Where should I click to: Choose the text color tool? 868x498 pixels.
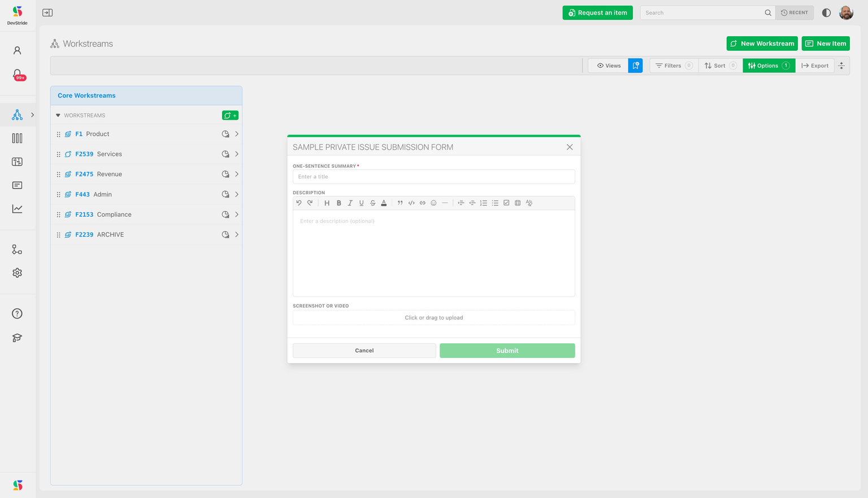click(384, 203)
